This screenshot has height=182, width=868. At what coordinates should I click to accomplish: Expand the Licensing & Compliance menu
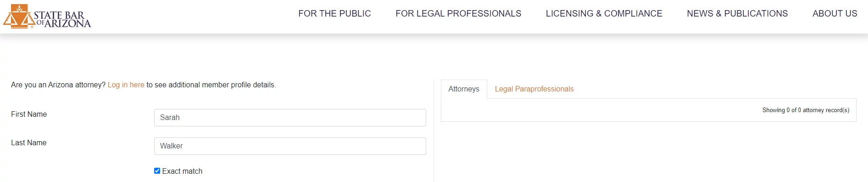coord(604,14)
